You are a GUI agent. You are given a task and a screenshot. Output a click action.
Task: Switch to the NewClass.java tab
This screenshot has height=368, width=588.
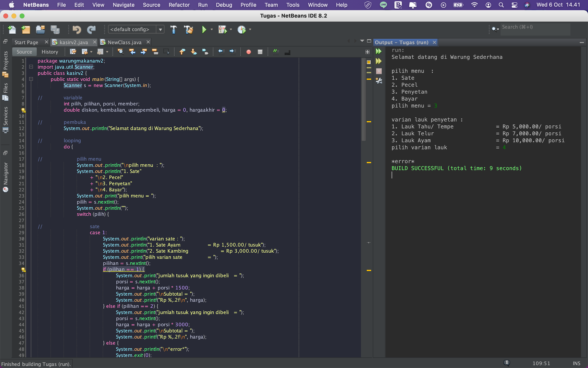pyautogui.click(x=125, y=42)
